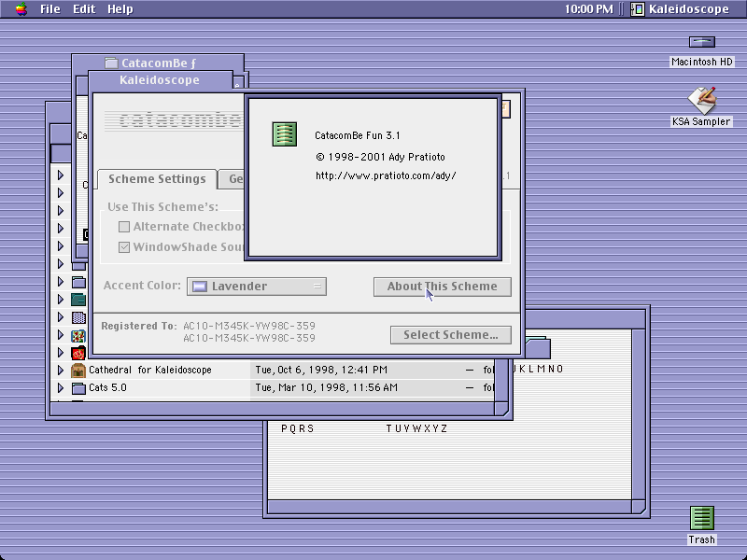Click the P Q R S label
747x560 pixels.
click(x=297, y=428)
